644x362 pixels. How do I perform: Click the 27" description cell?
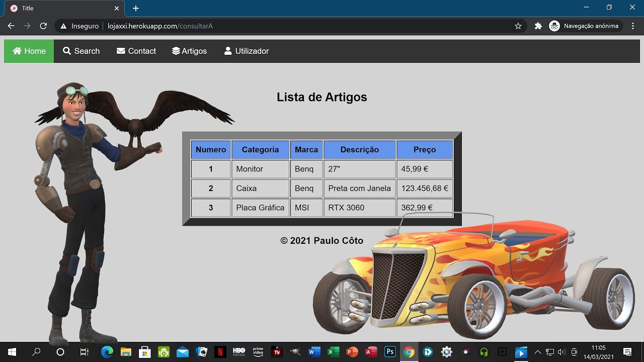point(360,169)
